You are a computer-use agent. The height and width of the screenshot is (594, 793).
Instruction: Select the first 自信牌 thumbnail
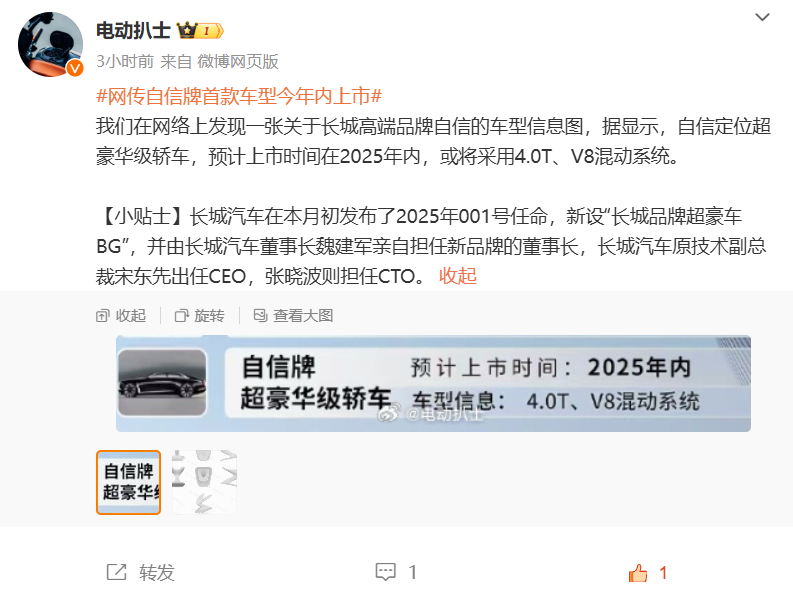[128, 482]
